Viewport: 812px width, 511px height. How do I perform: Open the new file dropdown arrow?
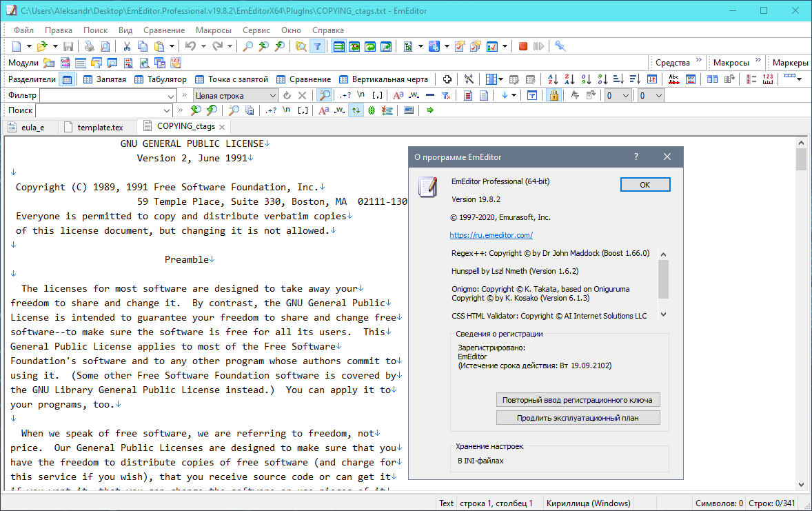[29, 47]
